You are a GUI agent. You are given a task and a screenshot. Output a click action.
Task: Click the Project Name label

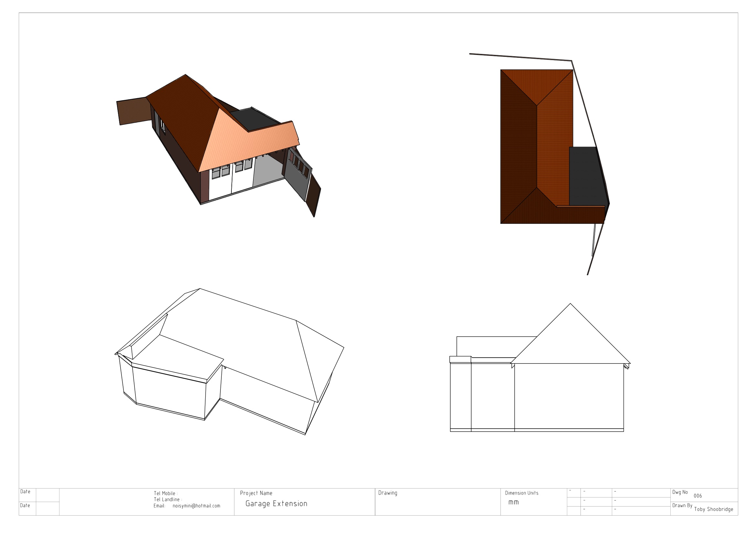click(x=256, y=493)
